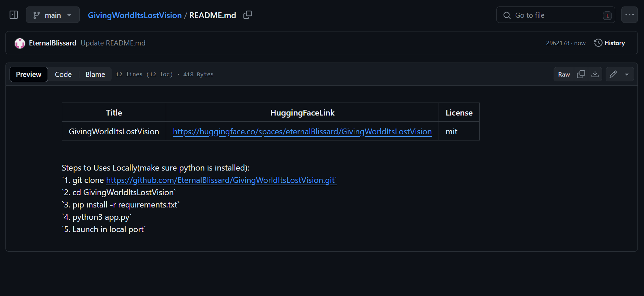
Task: Click the 'pip install -r requirements.txt' step
Action: tap(121, 205)
